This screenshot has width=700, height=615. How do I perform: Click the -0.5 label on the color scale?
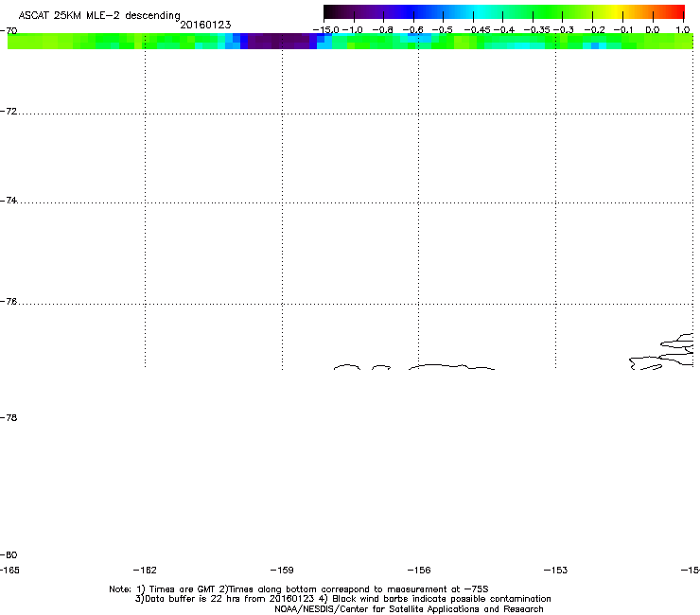click(x=442, y=30)
